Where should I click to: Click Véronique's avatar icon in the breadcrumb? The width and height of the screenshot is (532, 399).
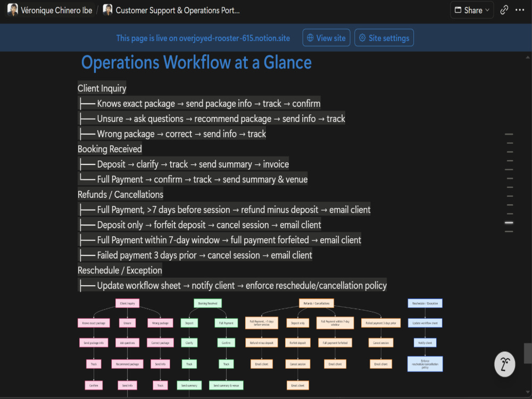click(13, 10)
